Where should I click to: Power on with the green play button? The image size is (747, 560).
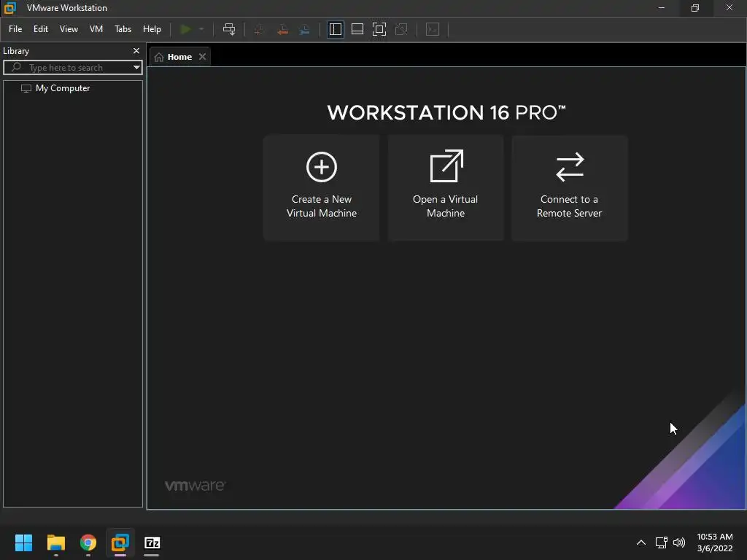click(x=185, y=29)
